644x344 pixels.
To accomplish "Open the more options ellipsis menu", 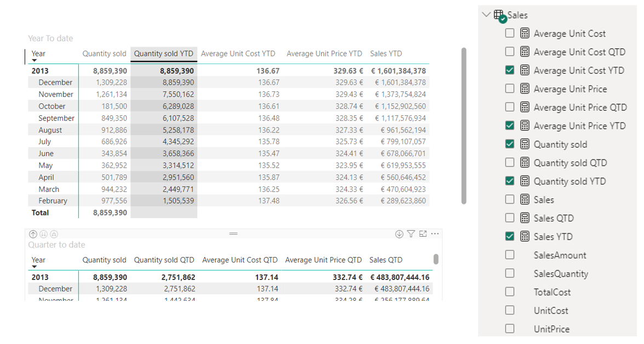I will tap(435, 234).
